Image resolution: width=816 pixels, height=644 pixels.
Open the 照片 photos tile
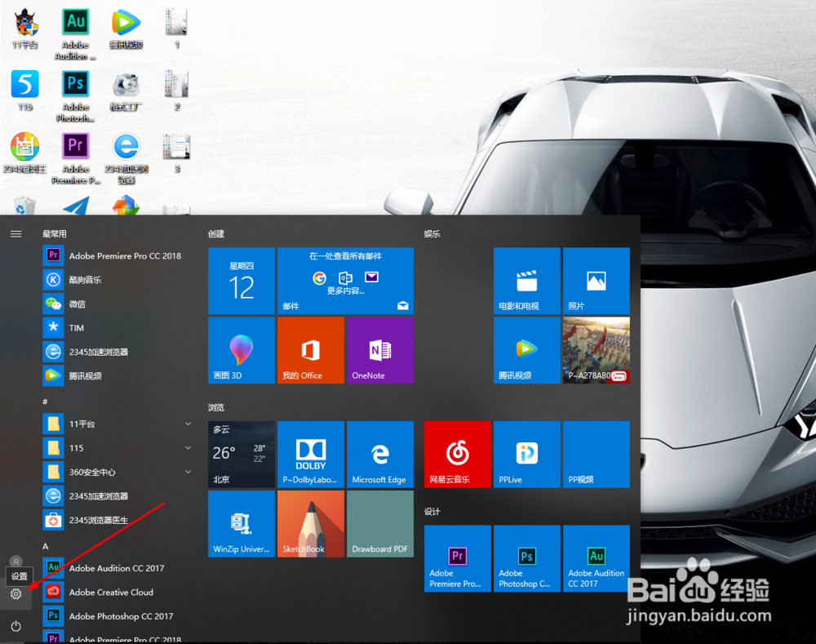click(x=596, y=281)
